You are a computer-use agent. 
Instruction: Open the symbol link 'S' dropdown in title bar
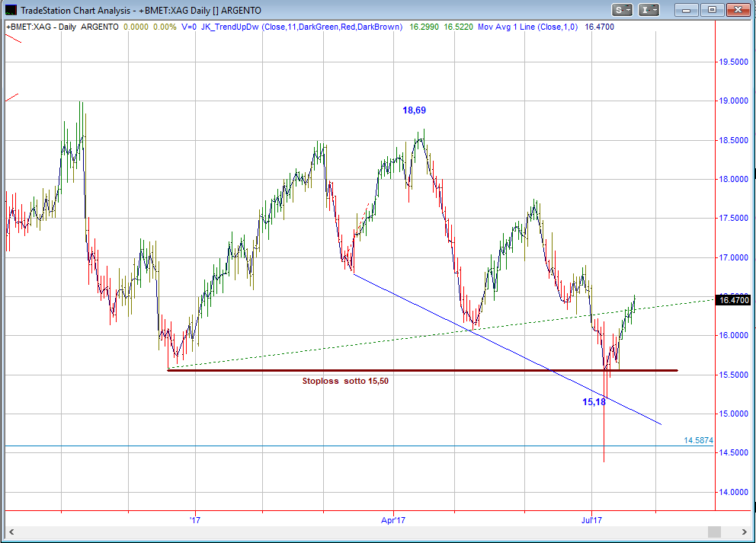point(622,10)
